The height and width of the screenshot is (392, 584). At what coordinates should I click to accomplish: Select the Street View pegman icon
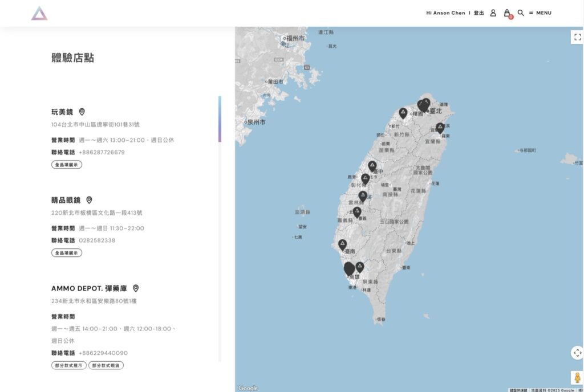coord(577,377)
